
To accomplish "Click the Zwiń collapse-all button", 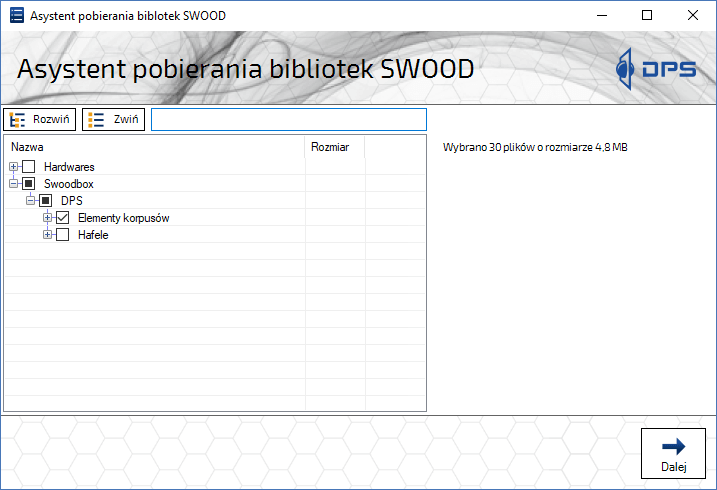I will point(113,119).
